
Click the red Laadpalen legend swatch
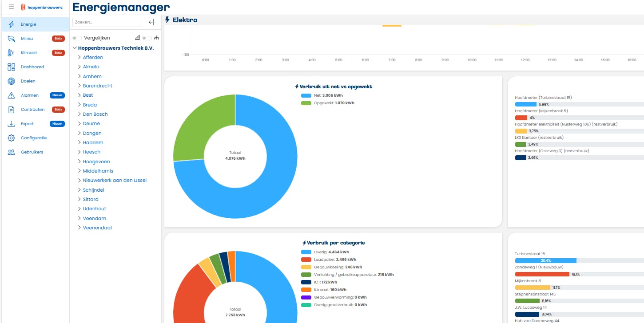point(306,260)
